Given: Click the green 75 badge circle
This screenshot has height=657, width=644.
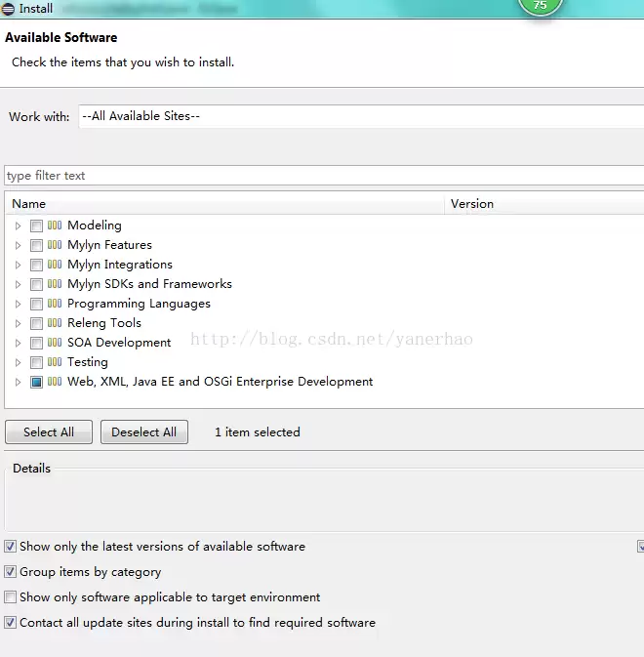Looking at the screenshot, I should click(x=541, y=6).
